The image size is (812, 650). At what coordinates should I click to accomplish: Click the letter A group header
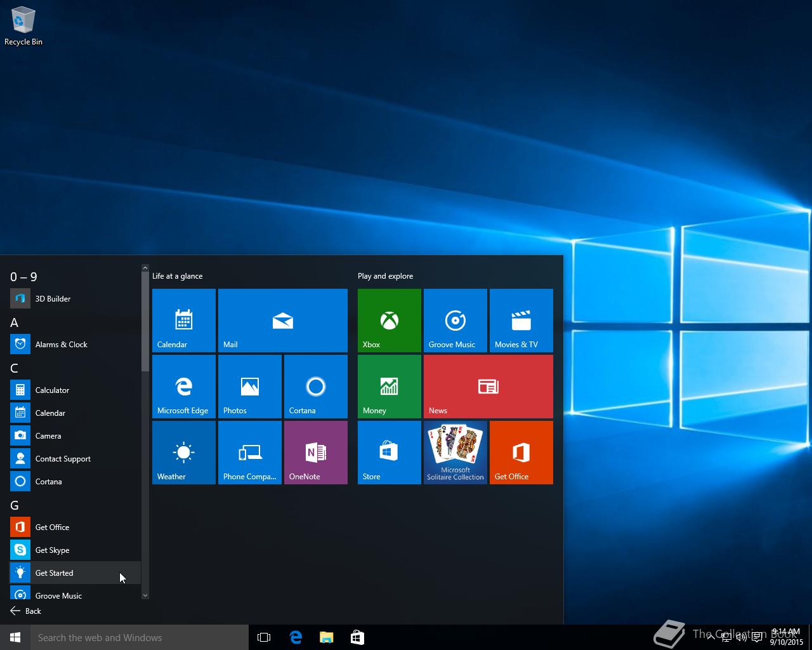pyautogui.click(x=14, y=322)
